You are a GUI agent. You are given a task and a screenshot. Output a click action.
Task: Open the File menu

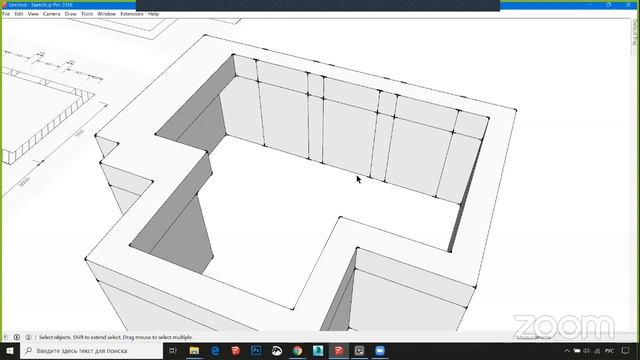6,14
